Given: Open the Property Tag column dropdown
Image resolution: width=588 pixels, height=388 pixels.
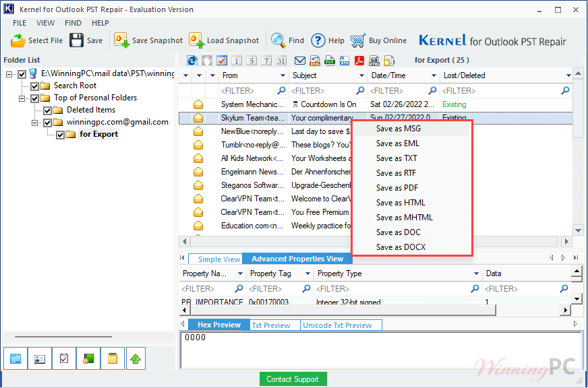Looking at the screenshot, I should click(x=307, y=273).
